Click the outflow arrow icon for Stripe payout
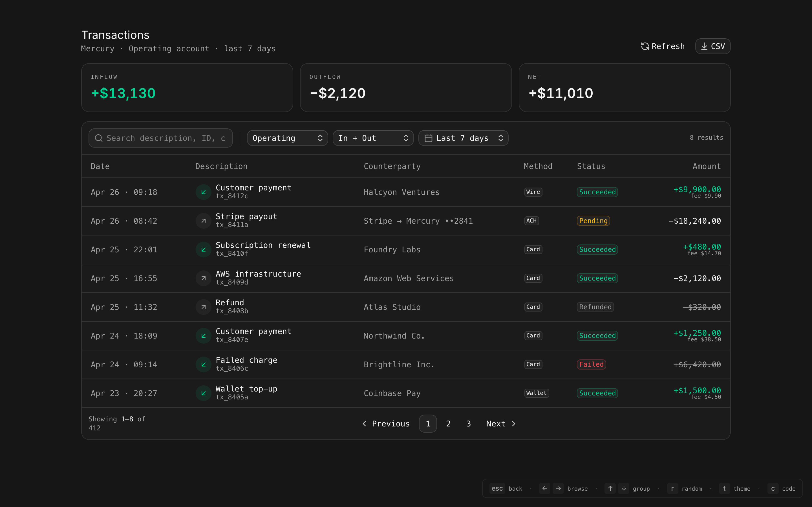Image resolution: width=812 pixels, height=507 pixels. tap(203, 221)
